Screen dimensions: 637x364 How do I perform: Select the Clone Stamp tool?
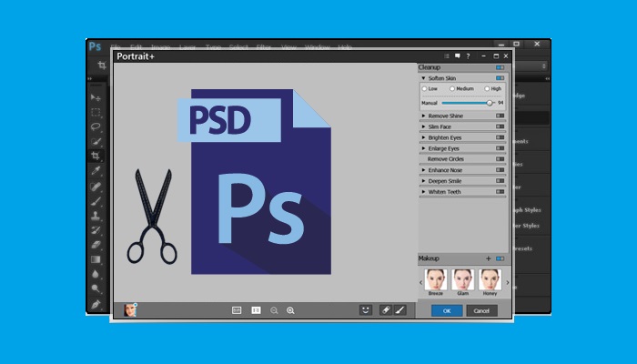click(96, 216)
